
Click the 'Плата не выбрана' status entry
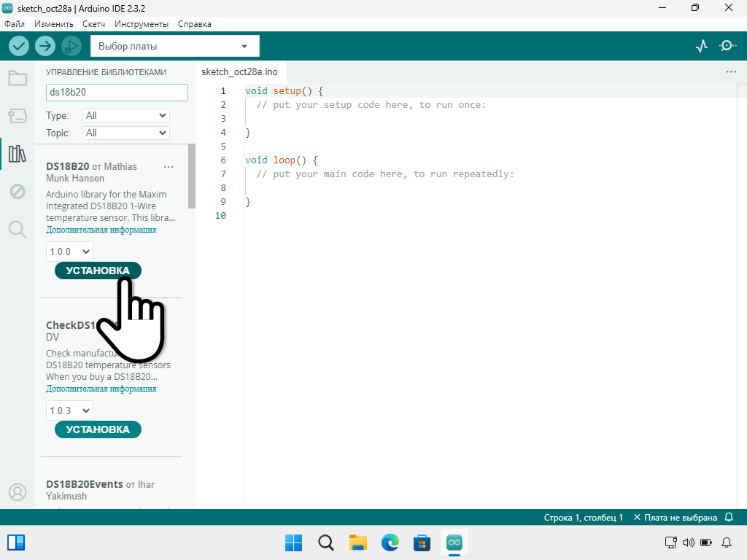676,517
